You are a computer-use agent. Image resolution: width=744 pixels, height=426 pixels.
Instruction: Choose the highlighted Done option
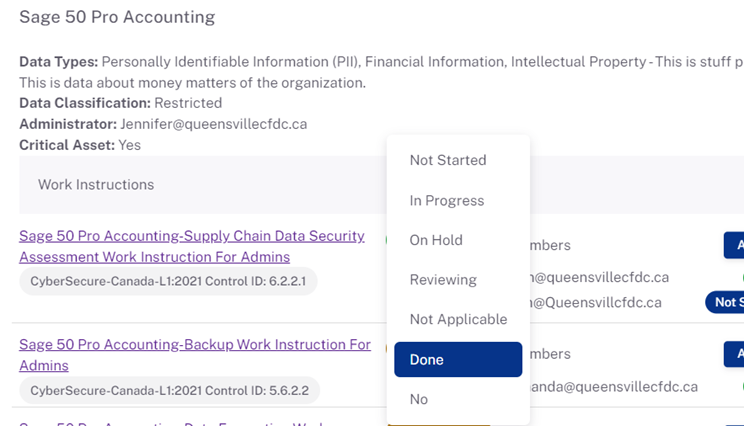tap(458, 360)
